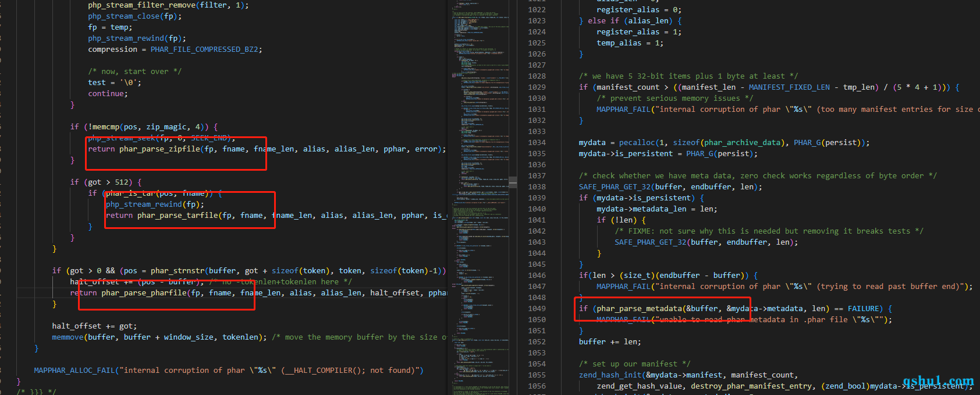The image size is (980, 395).
Task: Click the phar_parse_tarfile function call
Action: tap(177, 216)
